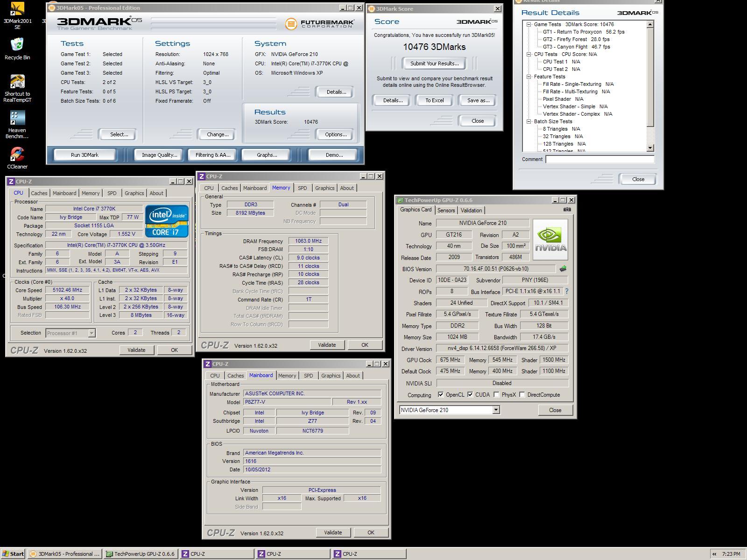Image resolution: width=747 pixels, height=560 pixels.
Task: Click OK in the CPU-Z Mainboard window
Action: (x=371, y=532)
